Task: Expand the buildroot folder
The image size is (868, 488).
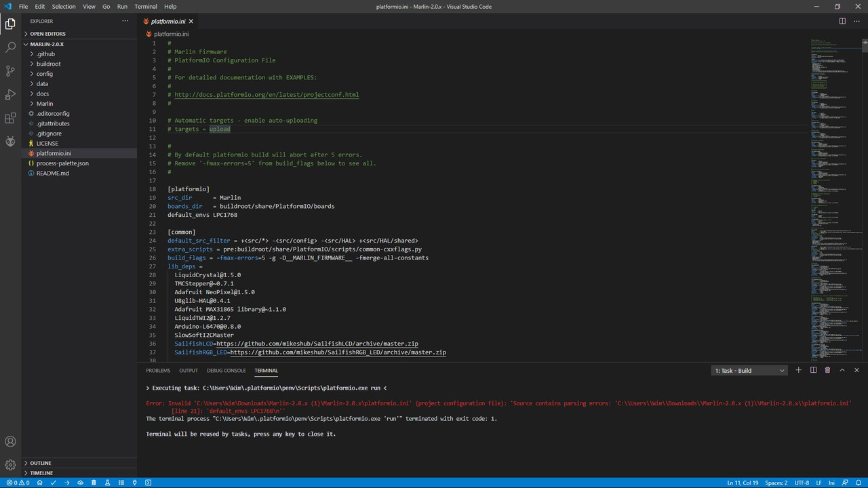Action: (x=79, y=64)
